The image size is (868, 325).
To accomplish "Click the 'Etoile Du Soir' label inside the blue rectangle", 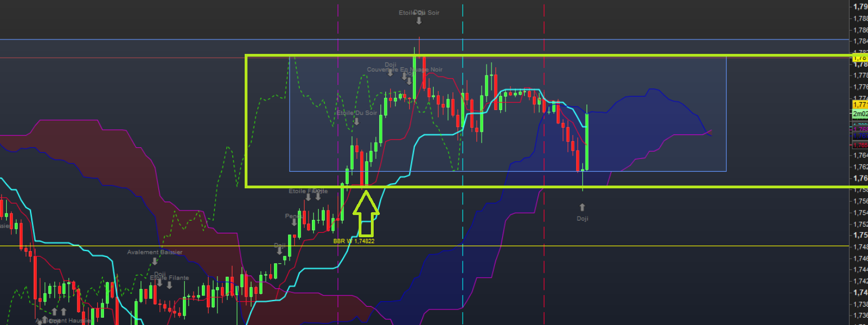I will coord(356,113).
